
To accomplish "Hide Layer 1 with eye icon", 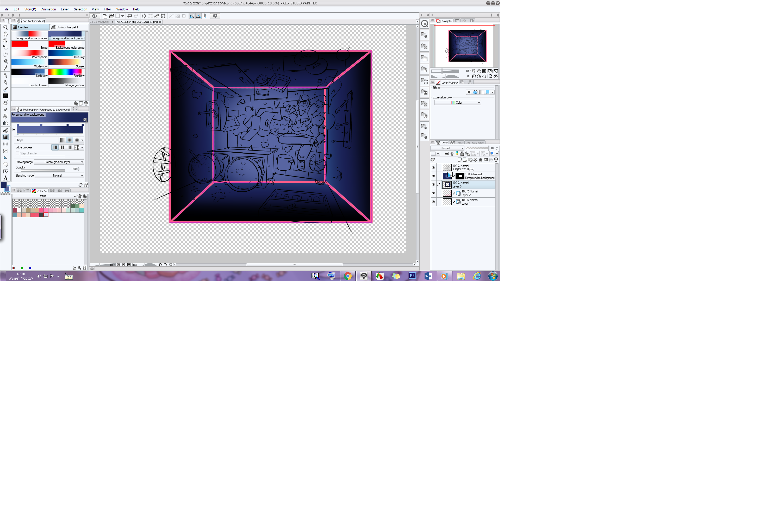I will point(433,202).
